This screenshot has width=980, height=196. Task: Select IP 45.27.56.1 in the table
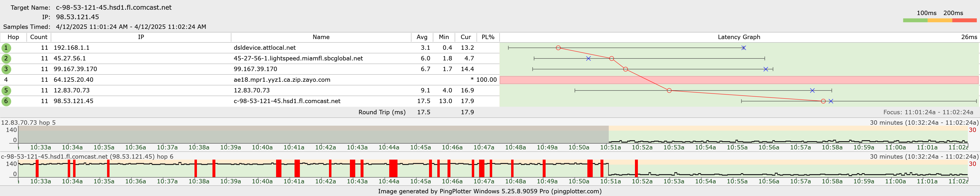click(70, 58)
